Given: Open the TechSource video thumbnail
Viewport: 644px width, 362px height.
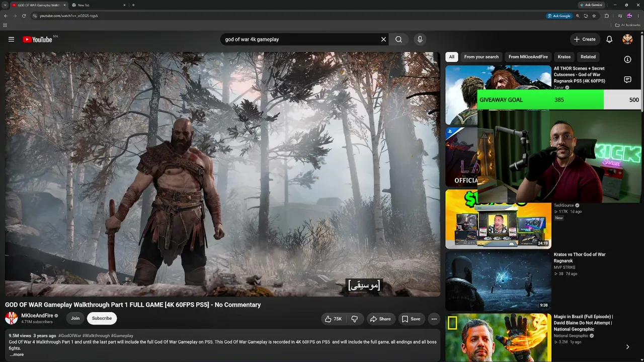Looking at the screenshot, I should [x=498, y=219].
